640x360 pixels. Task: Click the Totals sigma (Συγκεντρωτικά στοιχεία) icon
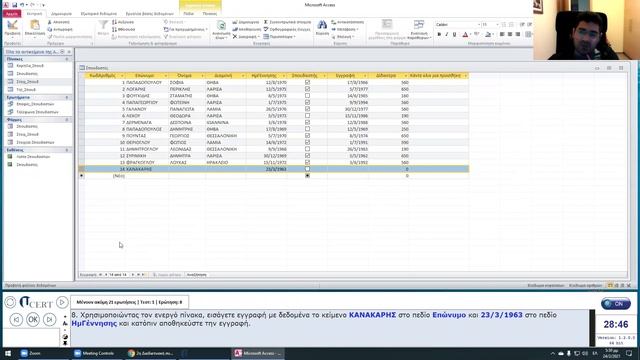click(x=266, y=22)
